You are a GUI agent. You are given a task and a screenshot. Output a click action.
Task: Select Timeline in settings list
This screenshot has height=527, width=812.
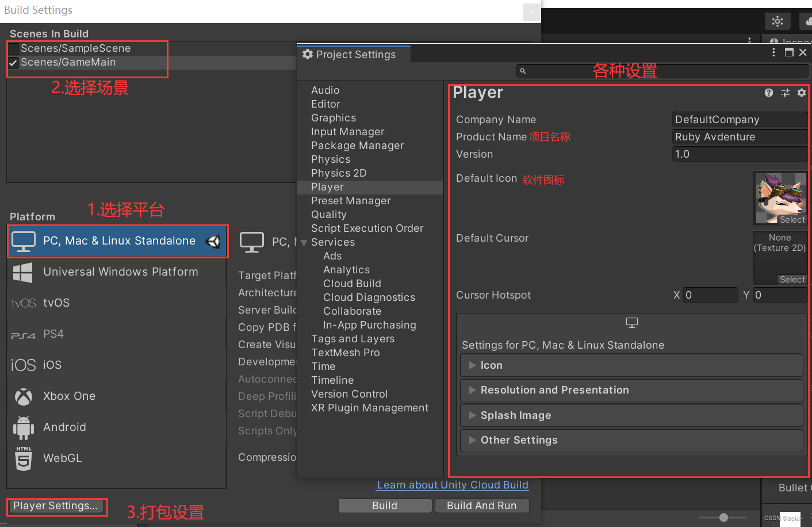[x=332, y=380]
